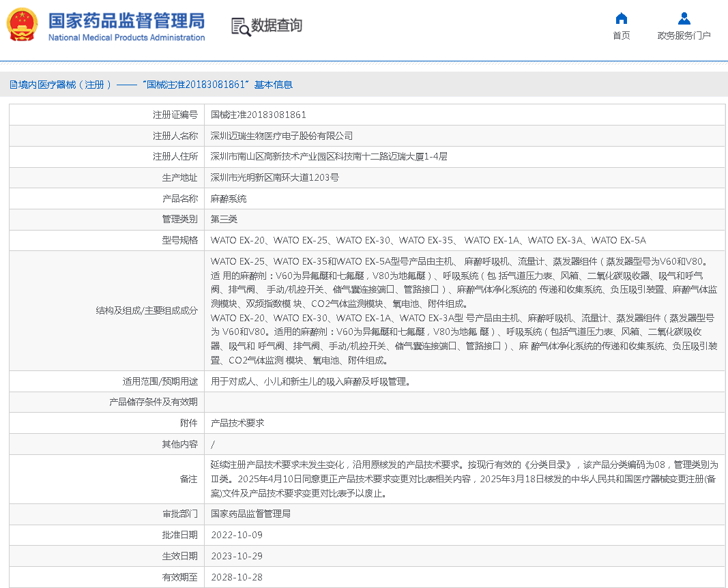728x588 pixels.
Task: Click the 数据查询 heading text
Action: [x=276, y=26]
